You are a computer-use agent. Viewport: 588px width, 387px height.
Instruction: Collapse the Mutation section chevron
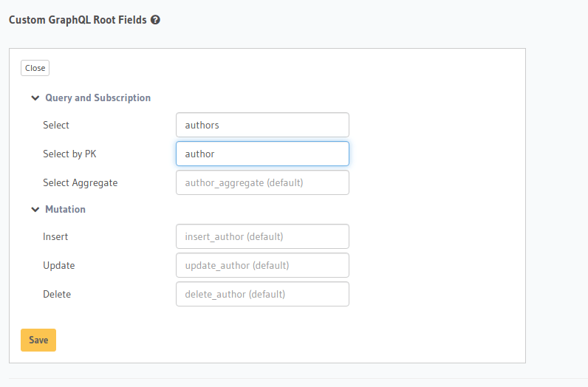coord(35,209)
